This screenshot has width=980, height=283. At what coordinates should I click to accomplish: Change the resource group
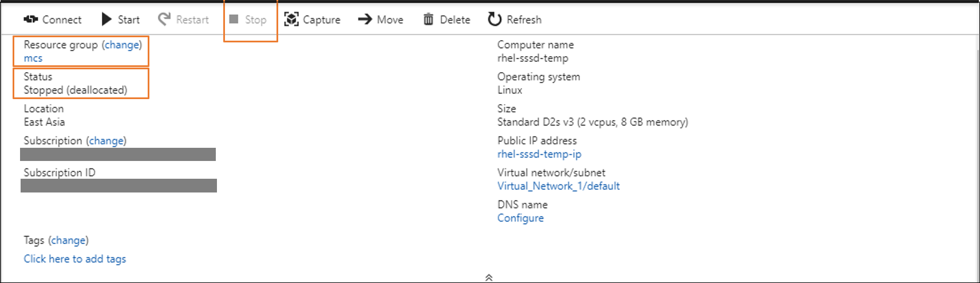122,45
